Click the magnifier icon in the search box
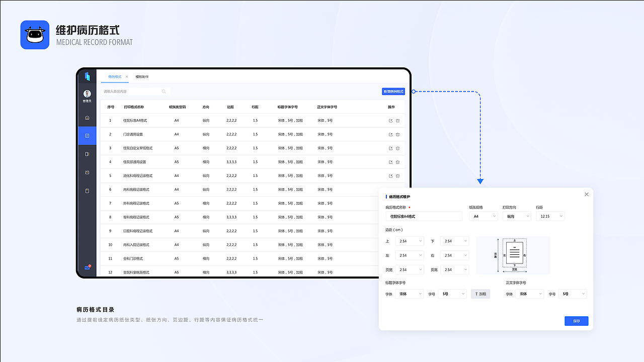The width and height of the screenshot is (644, 362). [164, 92]
